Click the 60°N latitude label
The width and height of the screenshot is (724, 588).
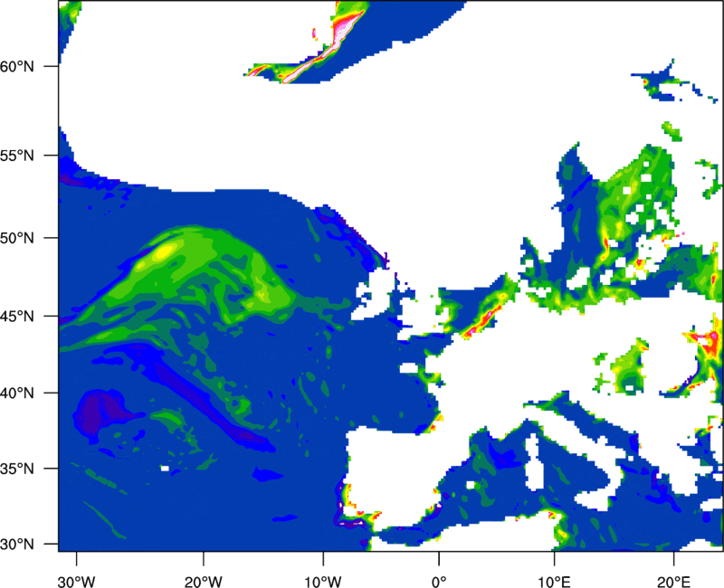[17, 66]
